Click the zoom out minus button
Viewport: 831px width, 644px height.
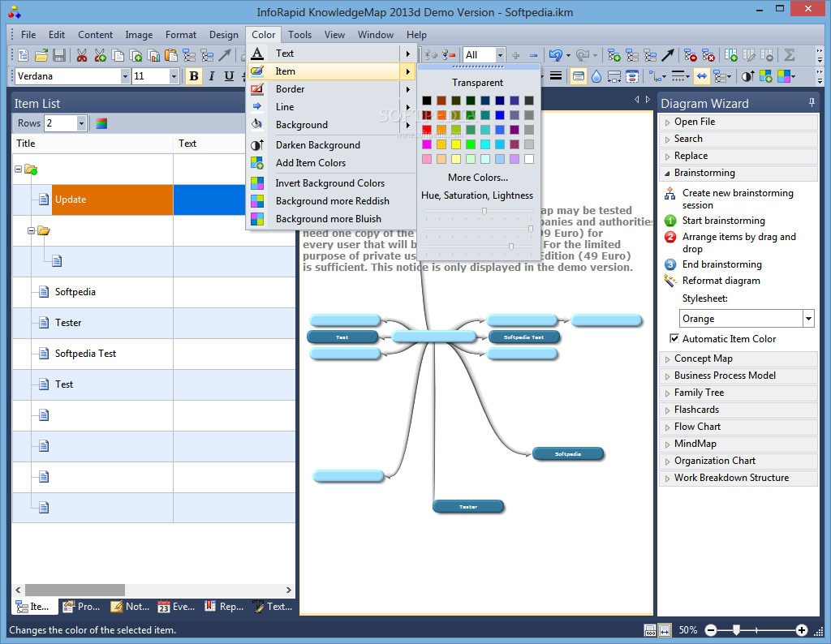click(x=711, y=630)
